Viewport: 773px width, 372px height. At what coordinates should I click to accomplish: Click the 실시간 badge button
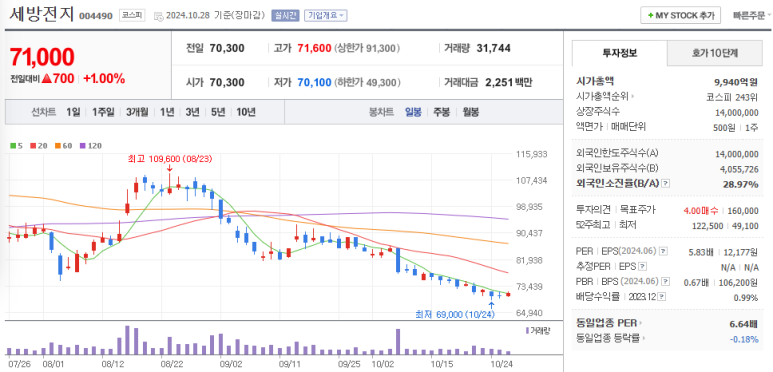(285, 15)
